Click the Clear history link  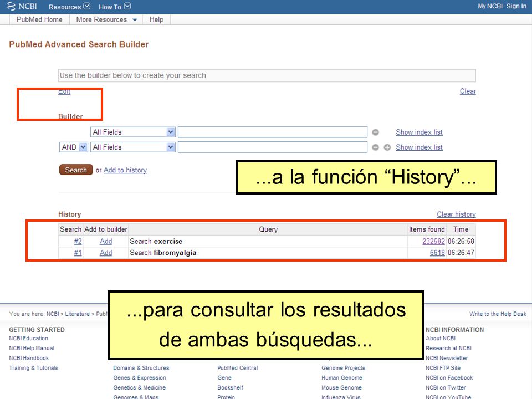(456, 214)
